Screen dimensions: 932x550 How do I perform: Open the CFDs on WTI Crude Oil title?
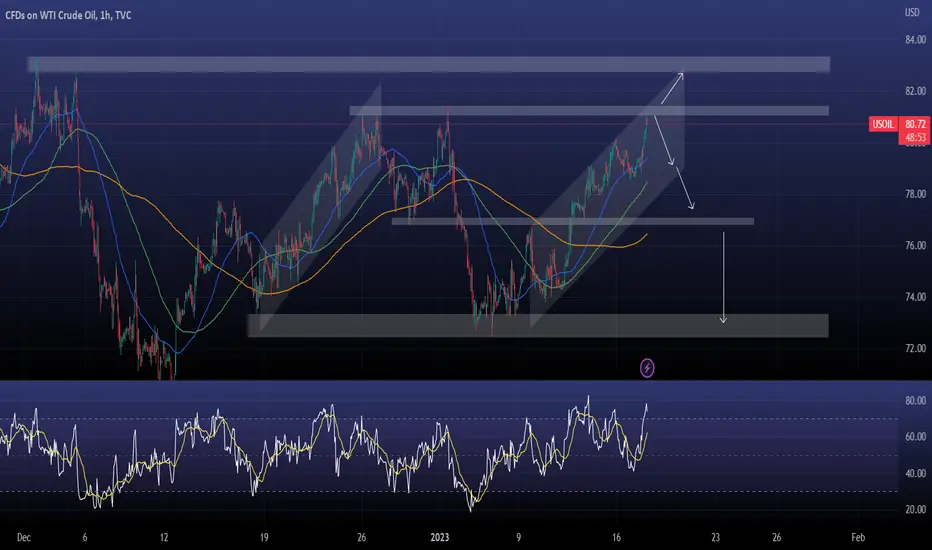(x=51, y=15)
